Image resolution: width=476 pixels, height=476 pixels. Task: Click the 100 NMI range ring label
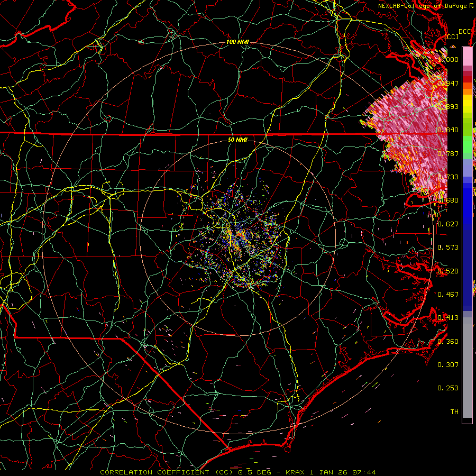tap(237, 42)
